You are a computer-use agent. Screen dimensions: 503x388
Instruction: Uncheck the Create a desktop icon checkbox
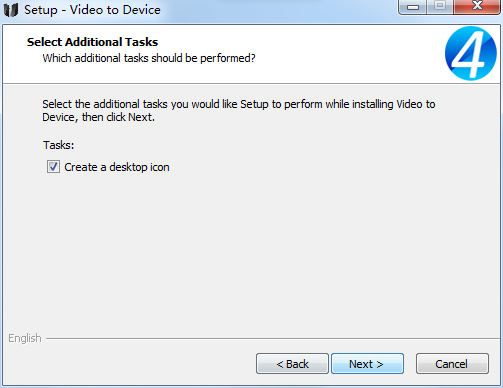53,167
